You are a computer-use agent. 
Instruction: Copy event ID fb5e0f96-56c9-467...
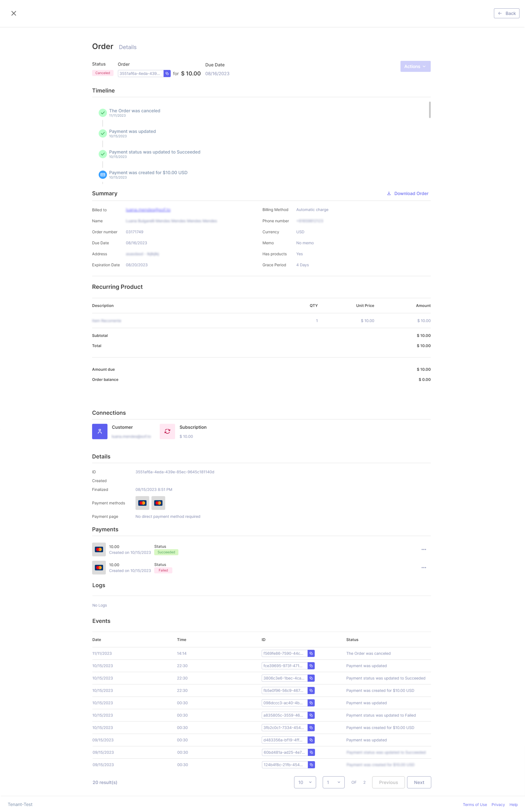click(x=311, y=691)
